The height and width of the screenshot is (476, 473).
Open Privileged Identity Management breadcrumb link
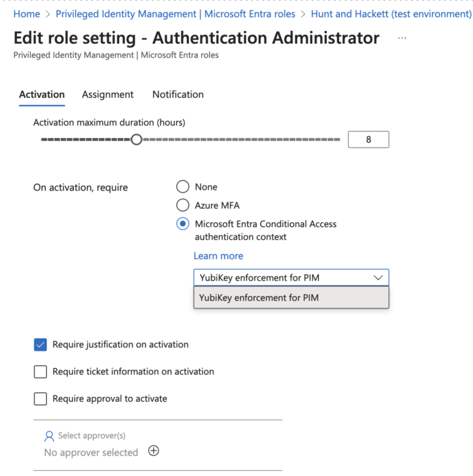tap(175, 14)
